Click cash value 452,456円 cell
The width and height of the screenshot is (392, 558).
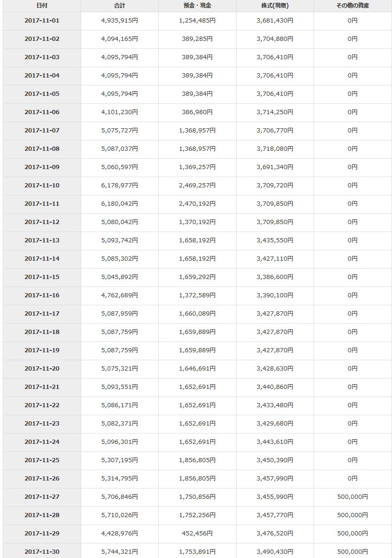(x=197, y=534)
